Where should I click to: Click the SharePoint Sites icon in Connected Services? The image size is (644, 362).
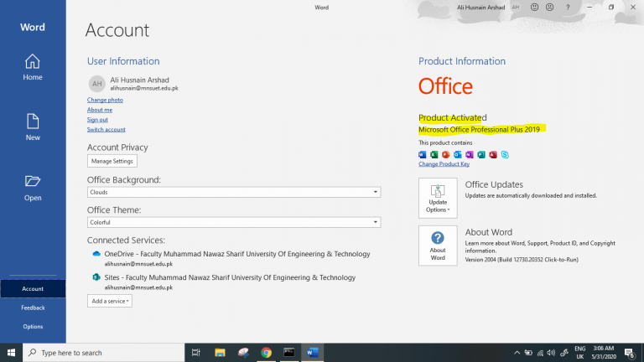tap(96, 277)
